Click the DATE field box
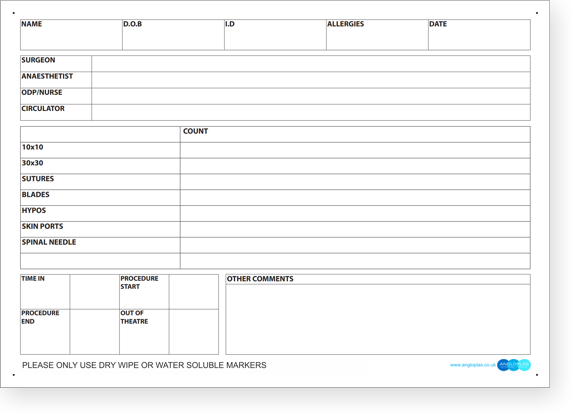 [479, 35]
